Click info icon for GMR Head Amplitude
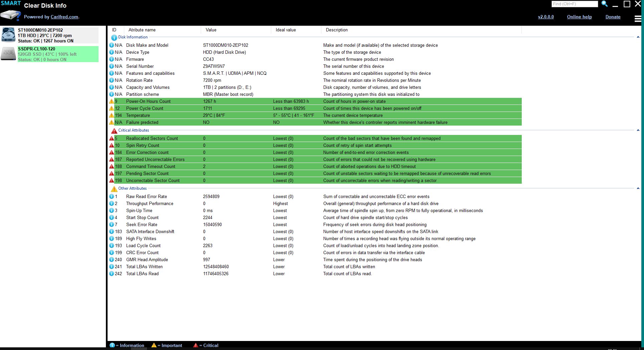Viewport: 644px width, 350px height. coord(112,259)
